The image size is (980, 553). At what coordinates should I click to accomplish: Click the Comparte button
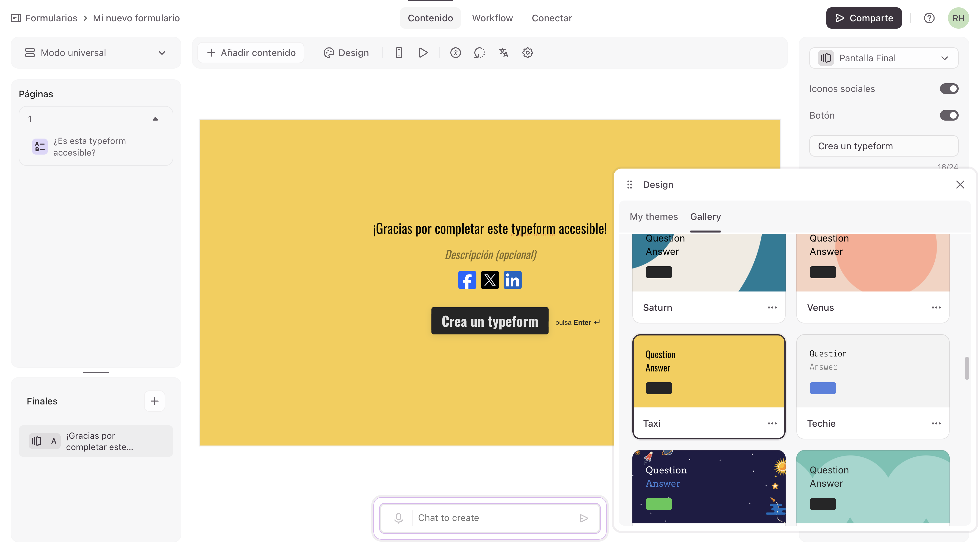(864, 18)
